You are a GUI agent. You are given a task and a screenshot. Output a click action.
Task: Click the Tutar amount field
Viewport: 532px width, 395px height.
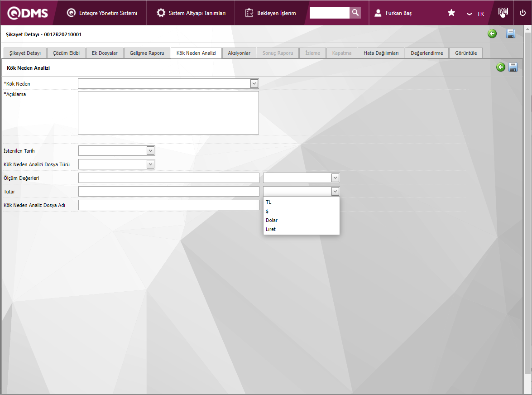click(x=168, y=192)
